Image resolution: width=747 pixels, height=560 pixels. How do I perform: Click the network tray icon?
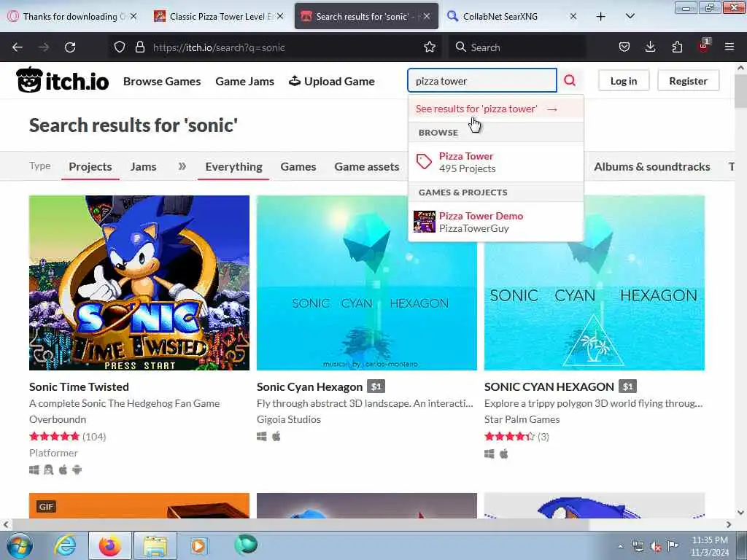(638, 547)
